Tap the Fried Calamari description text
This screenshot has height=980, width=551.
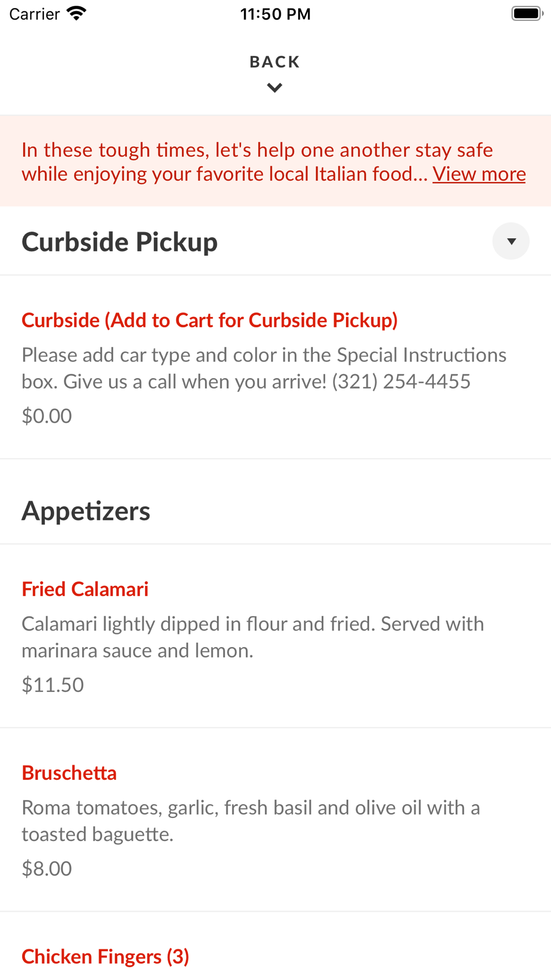tap(252, 637)
